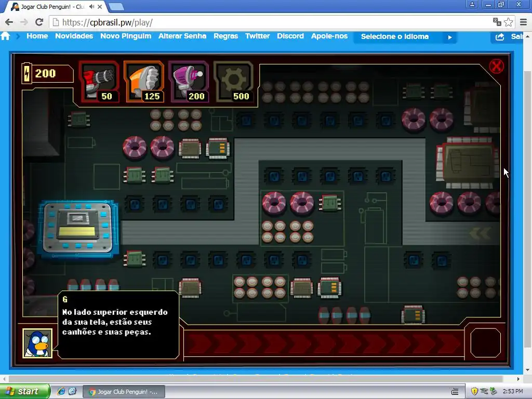
Task: Click the address bar URL
Action: (107, 22)
